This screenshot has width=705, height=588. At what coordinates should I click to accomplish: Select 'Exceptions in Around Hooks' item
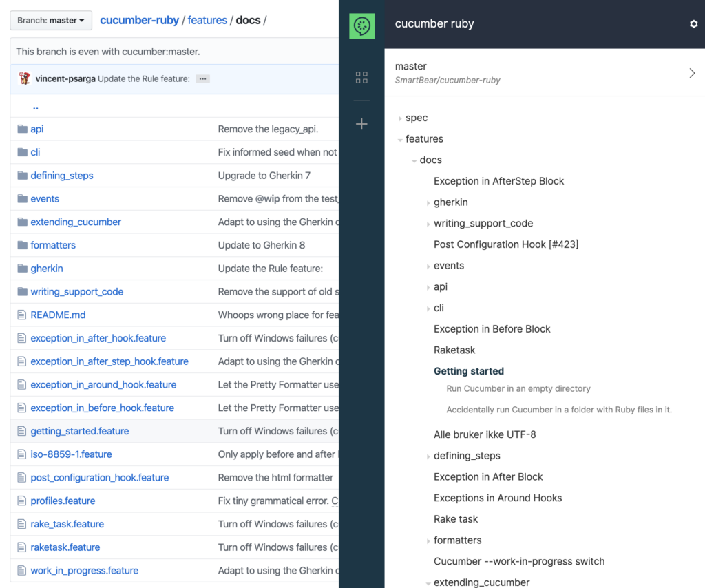pos(498,498)
